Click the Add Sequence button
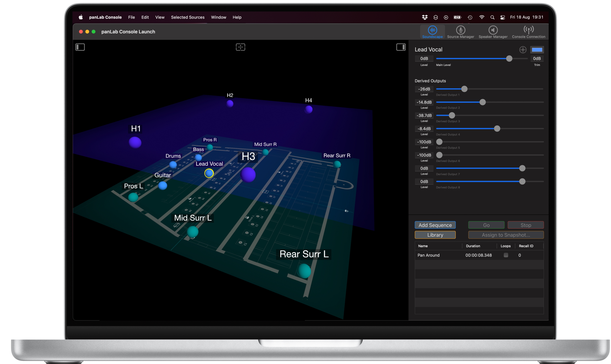This screenshot has height=364, width=611. [435, 225]
